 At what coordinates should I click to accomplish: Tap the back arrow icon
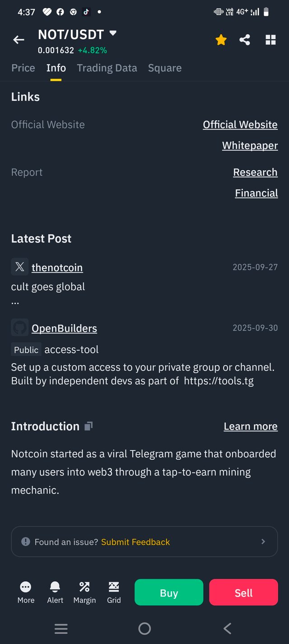[x=19, y=40]
